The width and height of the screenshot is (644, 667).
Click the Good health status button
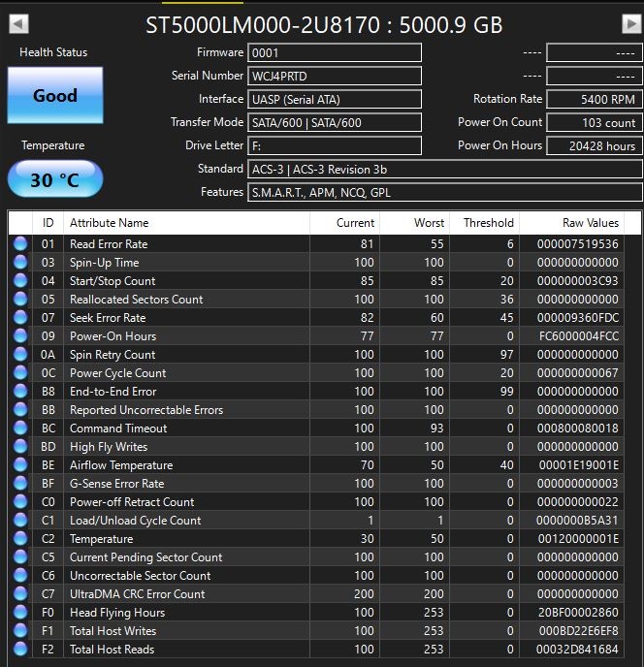click(x=54, y=96)
